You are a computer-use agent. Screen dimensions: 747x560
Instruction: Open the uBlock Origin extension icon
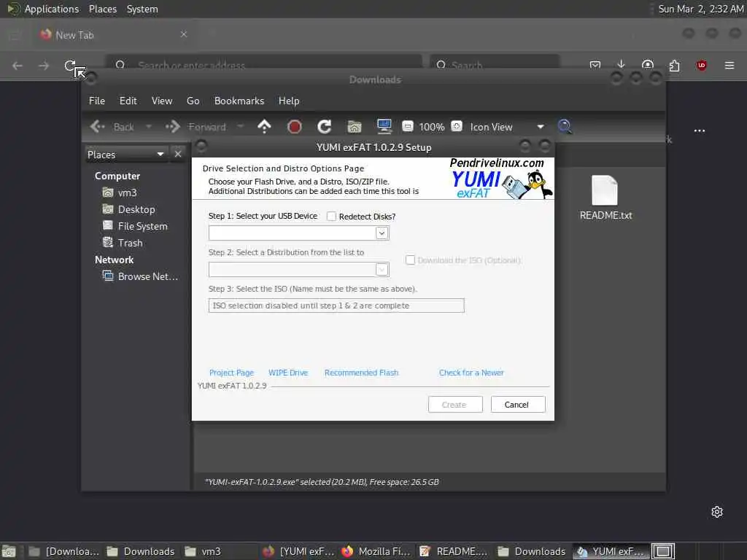(x=701, y=65)
